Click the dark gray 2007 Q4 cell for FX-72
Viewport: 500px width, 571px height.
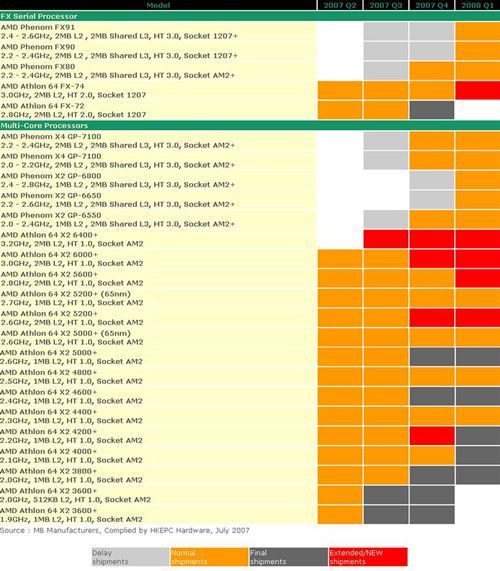432,110
